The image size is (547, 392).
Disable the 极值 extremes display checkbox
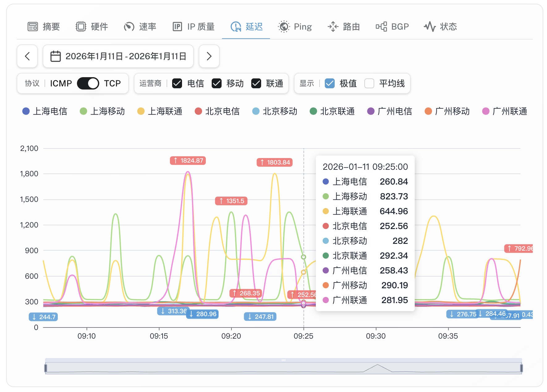[330, 83]
